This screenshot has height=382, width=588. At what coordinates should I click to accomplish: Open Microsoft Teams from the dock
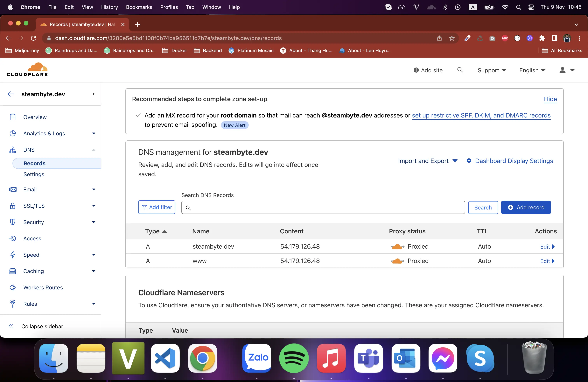368,358
